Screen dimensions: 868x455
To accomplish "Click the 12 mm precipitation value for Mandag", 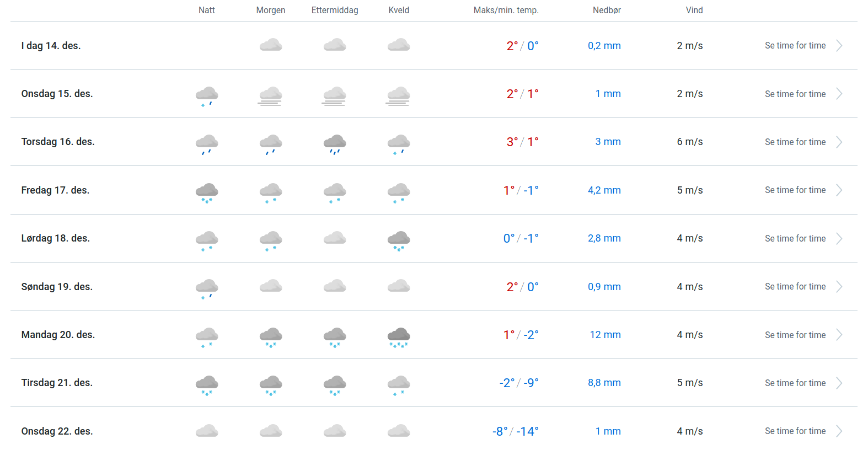I will (605, 335).
